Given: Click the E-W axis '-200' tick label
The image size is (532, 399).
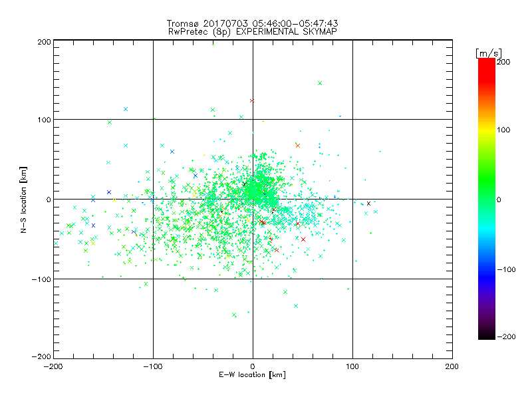Looking at the screenshot, I should pos(53,366).
